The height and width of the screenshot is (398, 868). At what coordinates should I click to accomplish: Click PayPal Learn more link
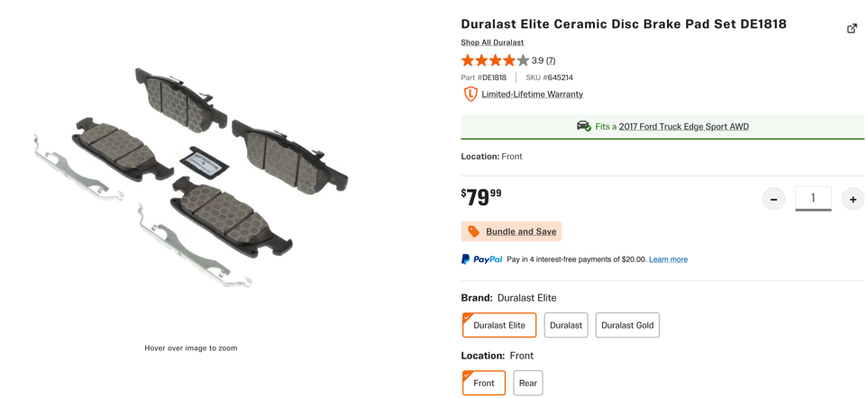668,259
